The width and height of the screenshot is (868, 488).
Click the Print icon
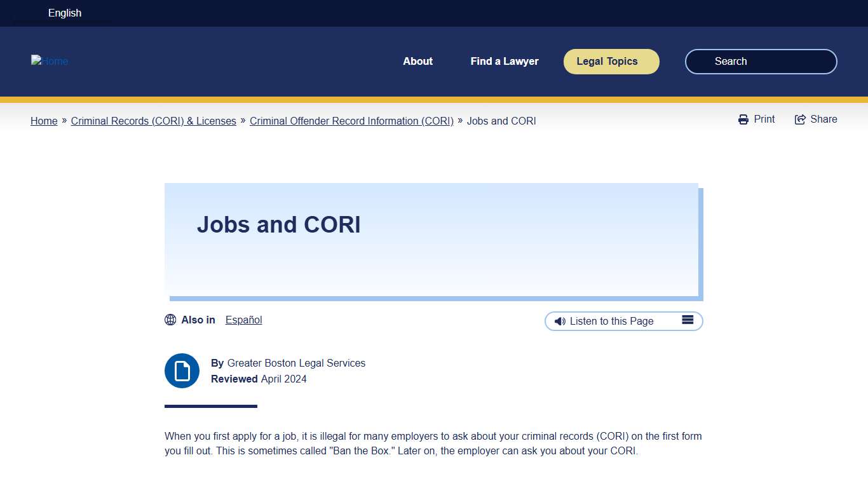(x=743, y=119)
